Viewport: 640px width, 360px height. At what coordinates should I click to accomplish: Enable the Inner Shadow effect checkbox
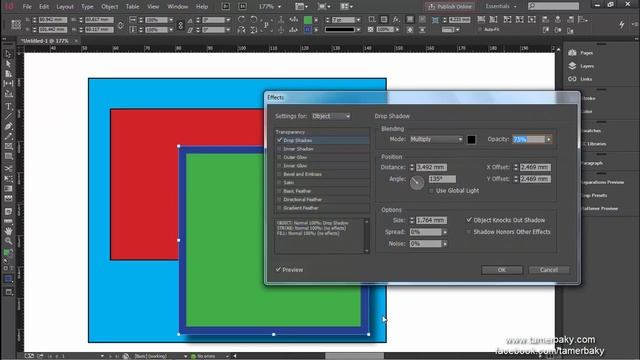[280, 149]
